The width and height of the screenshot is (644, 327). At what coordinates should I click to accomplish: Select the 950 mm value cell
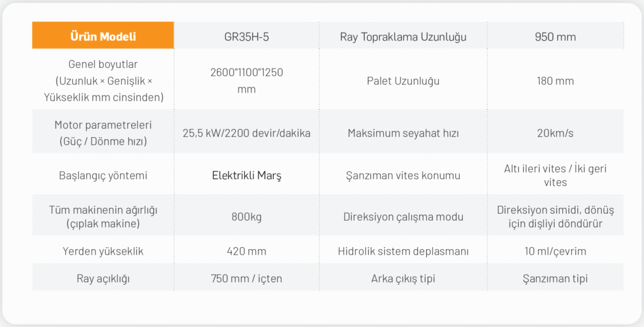point(555,36)
